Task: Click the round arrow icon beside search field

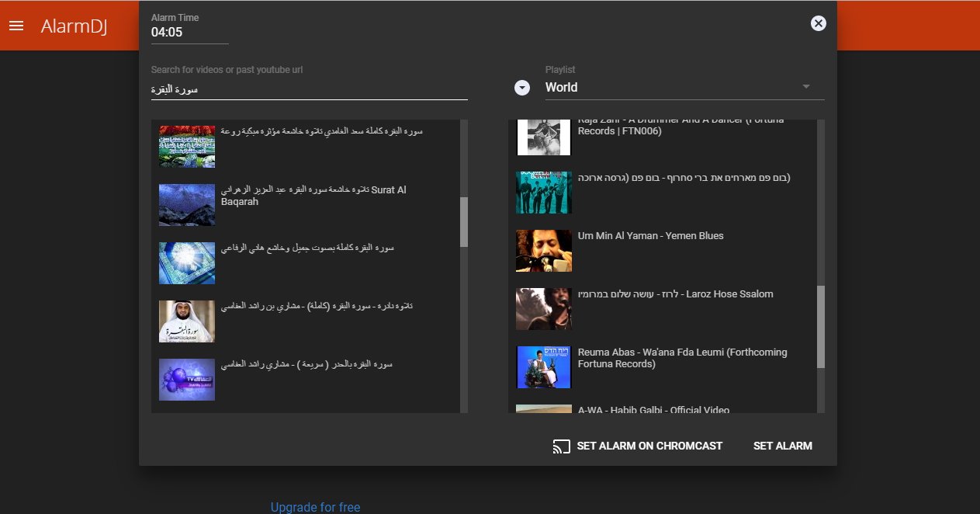Action: point(522,88)
